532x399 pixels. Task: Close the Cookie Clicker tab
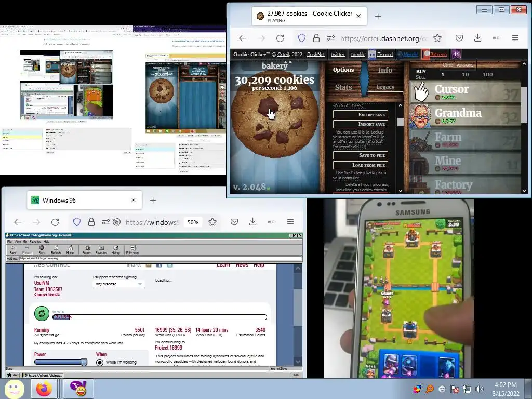358,16
